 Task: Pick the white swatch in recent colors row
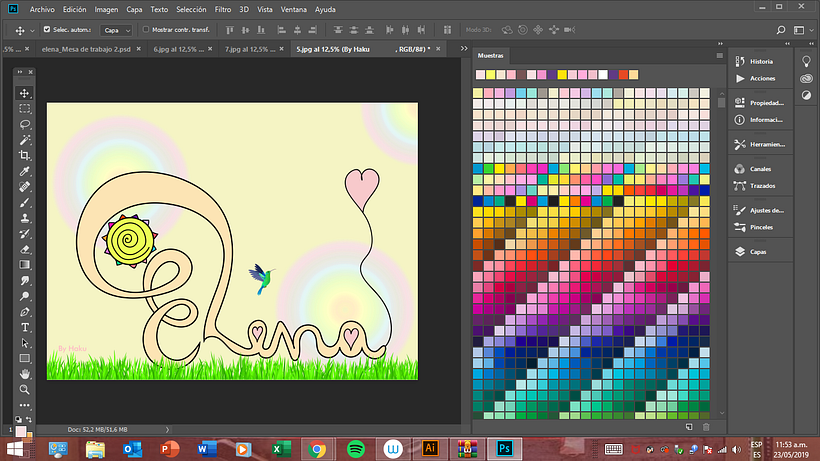[x=603, y=75]
